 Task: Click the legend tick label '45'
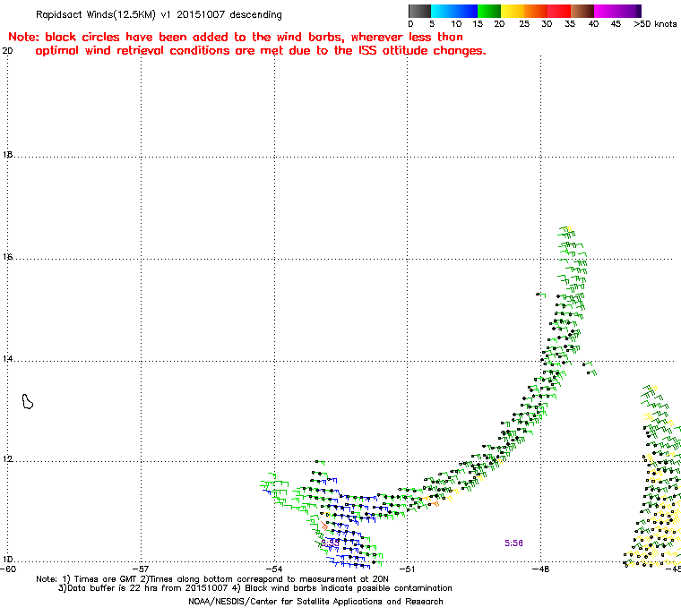point(616,24)
